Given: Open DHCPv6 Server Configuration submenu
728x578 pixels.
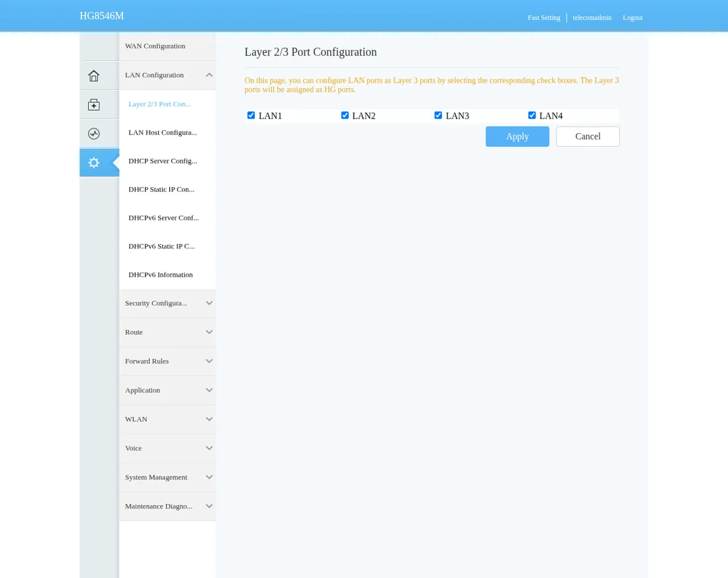Looking at the screenshot, I should (x=167, y=217).
